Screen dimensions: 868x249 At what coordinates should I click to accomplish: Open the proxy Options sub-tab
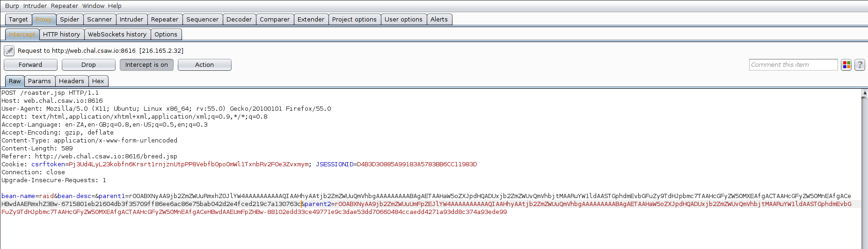[166, 34]
